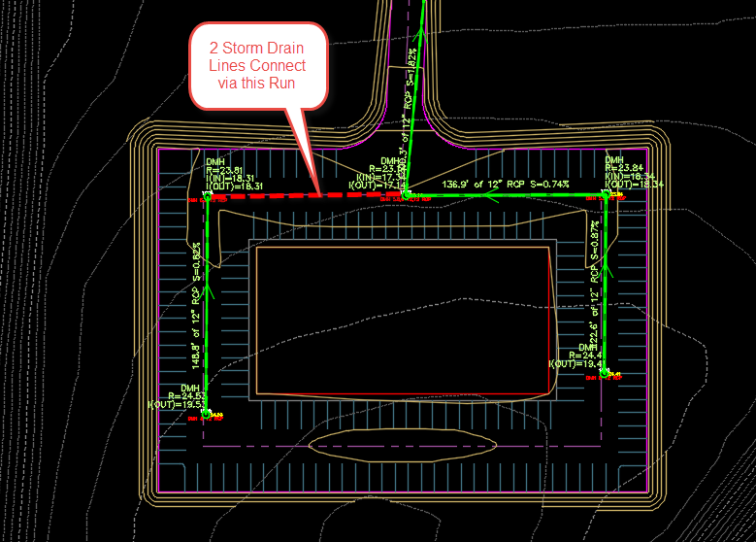Select the red dashed storm drain pipe run
Image resolution: width=756 pixels, height=542 pixels.
[x=307, y=195]
